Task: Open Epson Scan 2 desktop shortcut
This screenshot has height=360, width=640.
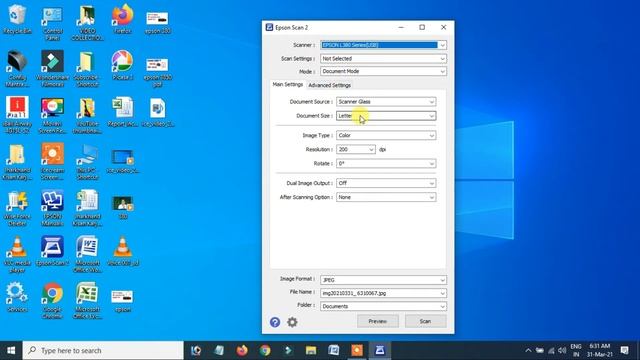Action: coord(52,251)
